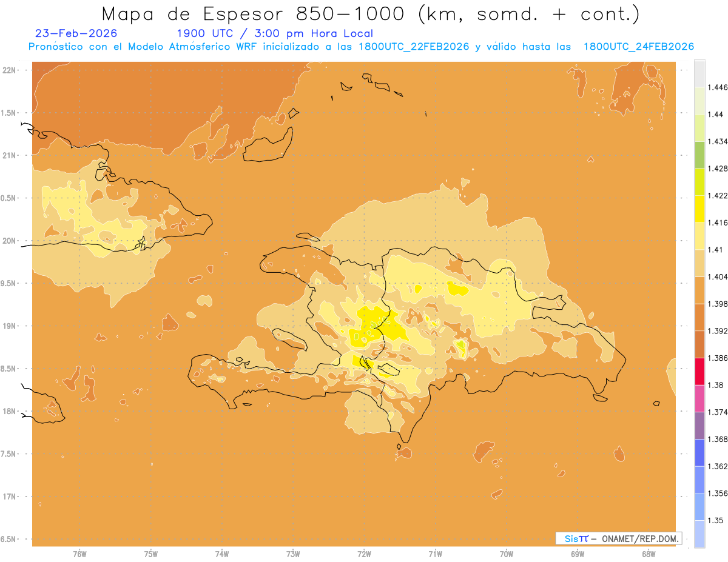Screen dimensions: 728x562
Task: Click the legend swatch between 1.392 and 1.398
Action: 699,317
